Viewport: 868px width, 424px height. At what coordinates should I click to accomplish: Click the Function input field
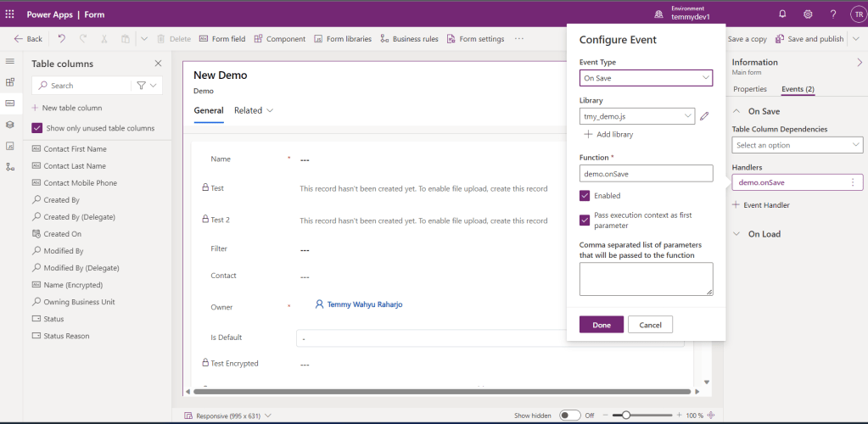point(646,173)
